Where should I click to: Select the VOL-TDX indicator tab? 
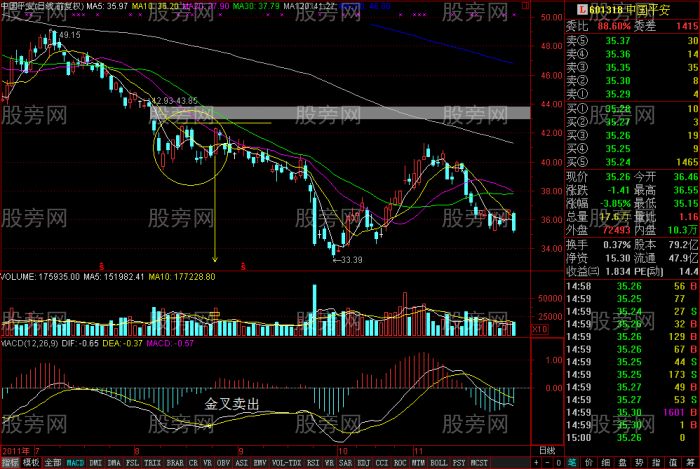pos(286,463)
